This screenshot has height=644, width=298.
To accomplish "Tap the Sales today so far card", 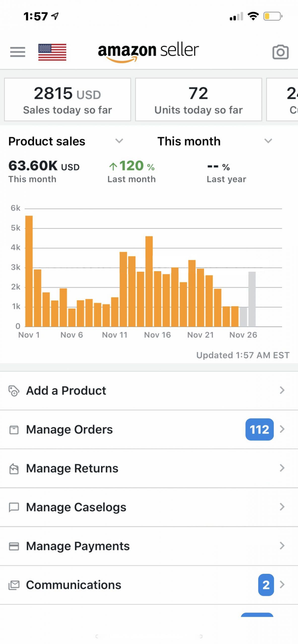I will pos(68,100).
